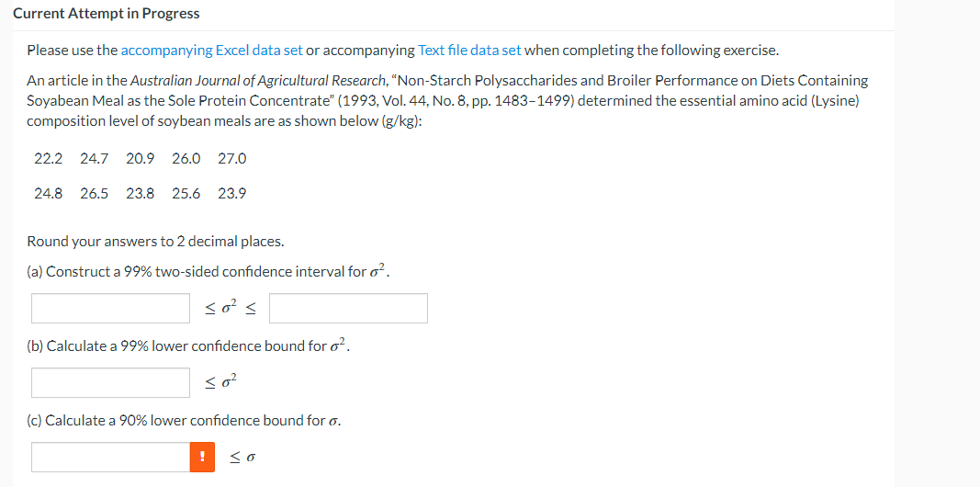Click the part (a) 99% two-sided interval prompt
The width and height of the screenshot is (980, 487).
coord(208,271)
